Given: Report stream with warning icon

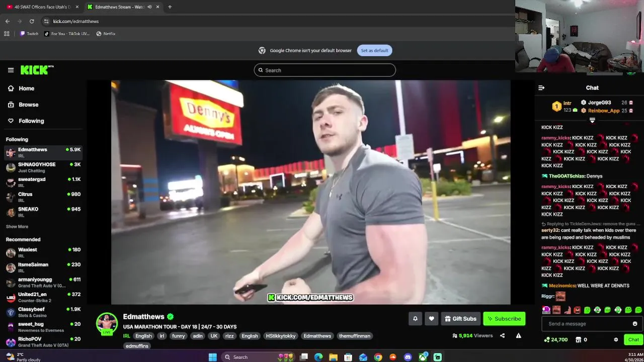Looking at the screenshot, I should [x=518, y=336].
